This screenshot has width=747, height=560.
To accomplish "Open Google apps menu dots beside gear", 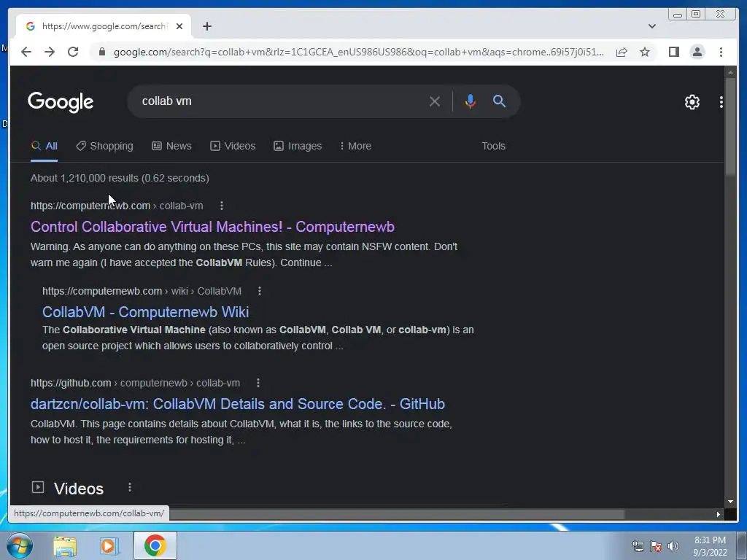I will [721, 102].
